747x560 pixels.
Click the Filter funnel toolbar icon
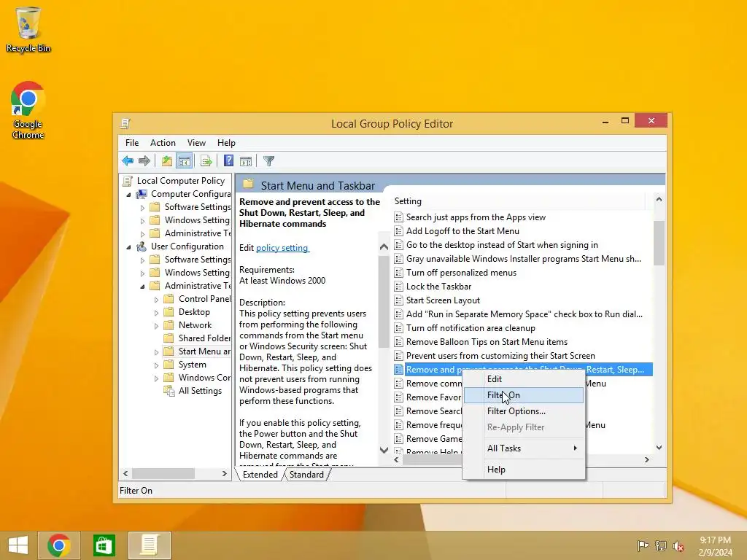tap(268, 161)
